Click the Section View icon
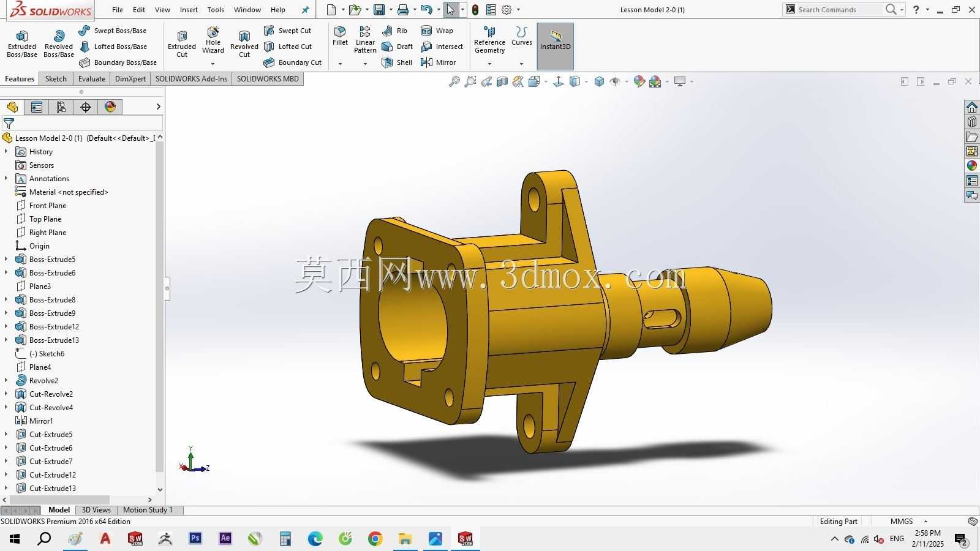The height and width of the screenshot is (551, 980). point(502,81)
